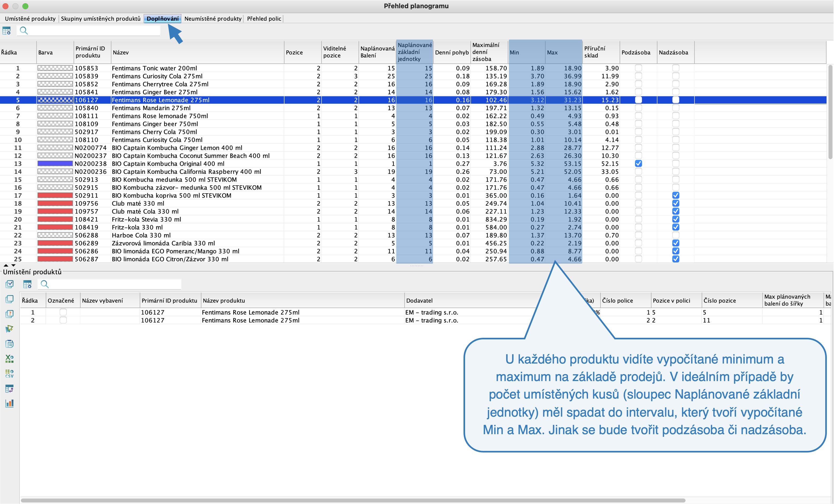Focus the Umístění produktů search field

click(x=109, y=284)
